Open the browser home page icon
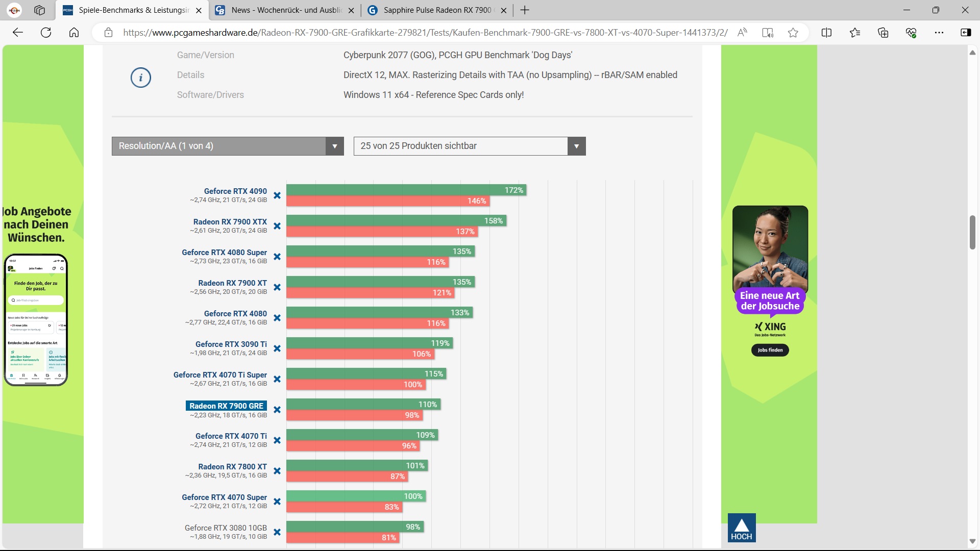The image size is (980, 551). pos(74,33)
